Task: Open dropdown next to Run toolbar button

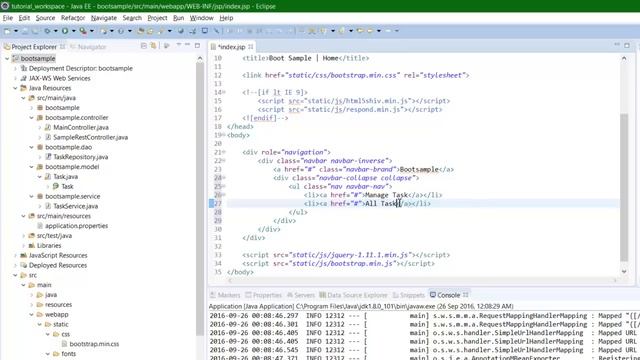Action: pyautogui.click(x=73, y=31)
